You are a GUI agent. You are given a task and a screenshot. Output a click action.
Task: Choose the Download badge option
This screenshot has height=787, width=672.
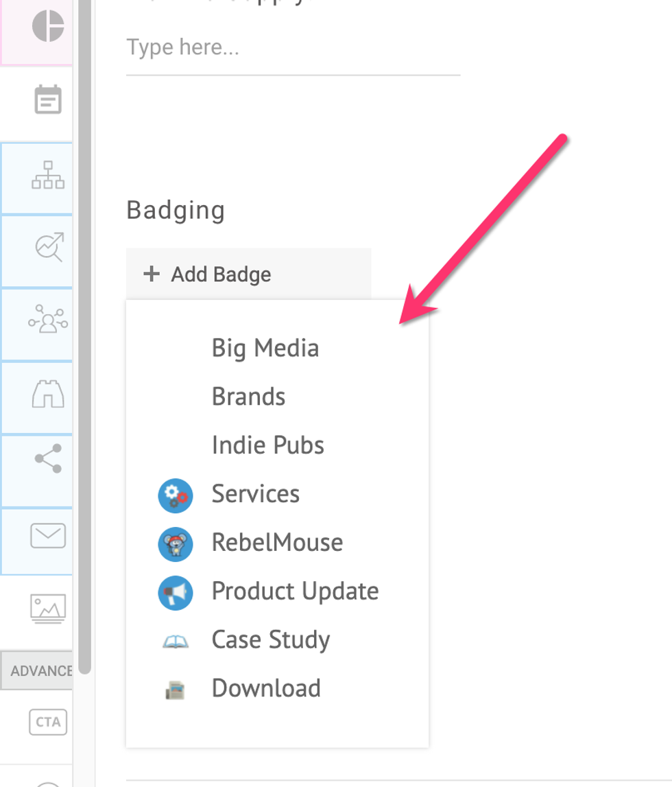click(x=266, y=688)
